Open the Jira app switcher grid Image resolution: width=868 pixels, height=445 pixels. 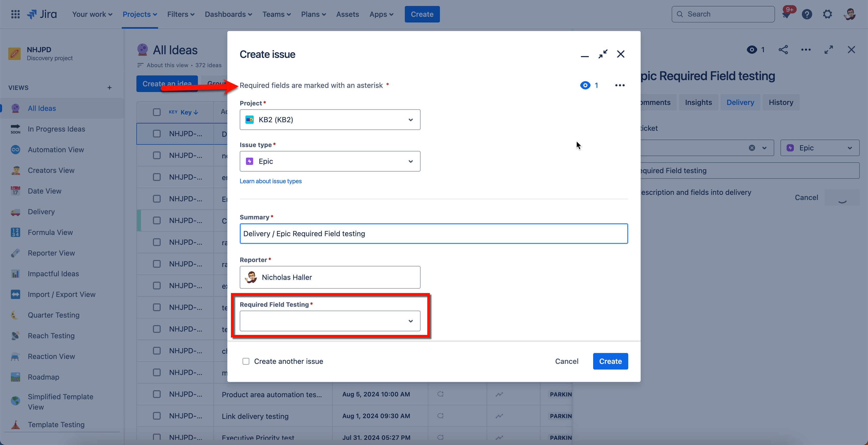[x=15, y=14]
